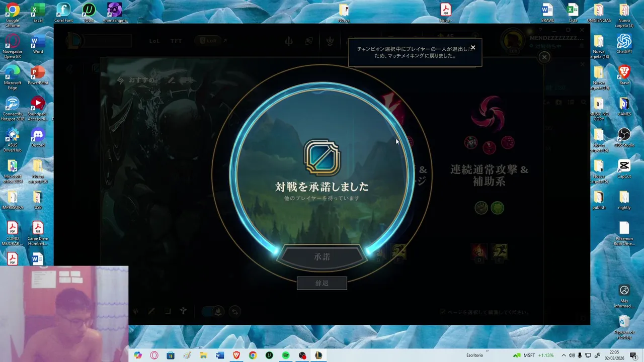Open Papelera de reciclaje

(624, 327)
